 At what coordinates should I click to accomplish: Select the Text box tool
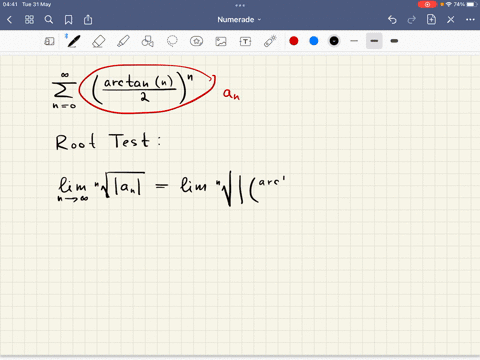pos(245,41)
